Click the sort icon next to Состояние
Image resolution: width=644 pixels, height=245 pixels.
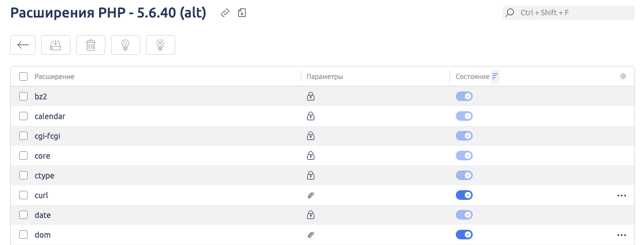[495, 76]
